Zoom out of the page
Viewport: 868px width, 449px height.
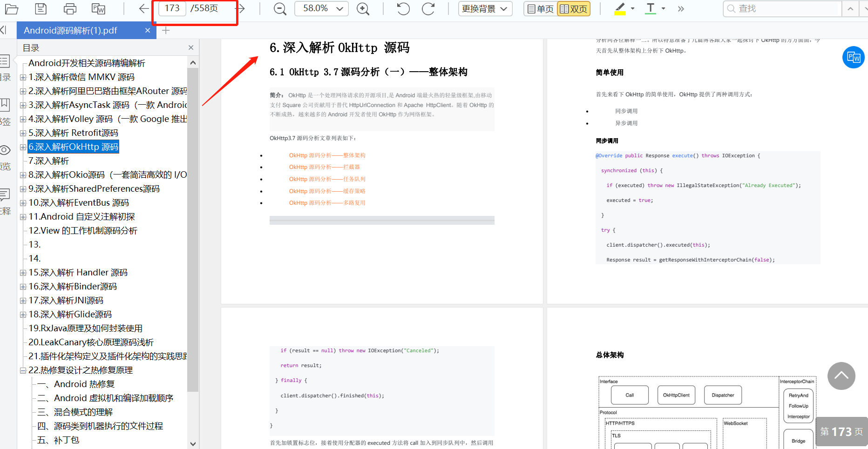(x=279, y=8)
